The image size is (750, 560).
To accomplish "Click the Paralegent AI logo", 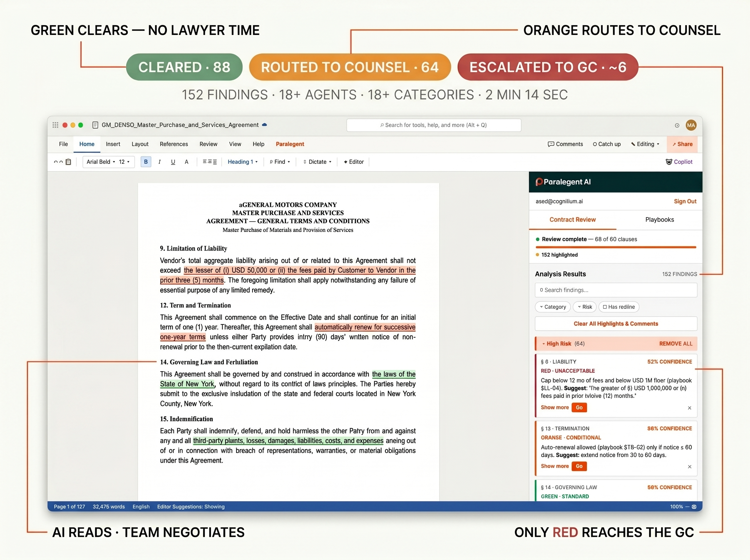I will click(x=563, y=182).
